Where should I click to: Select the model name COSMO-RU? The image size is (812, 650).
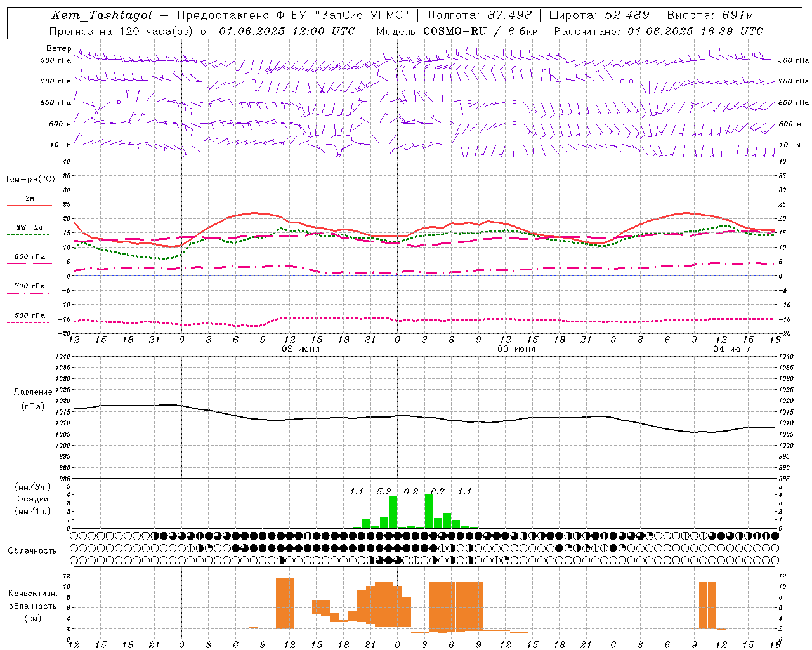coord(455,31)
